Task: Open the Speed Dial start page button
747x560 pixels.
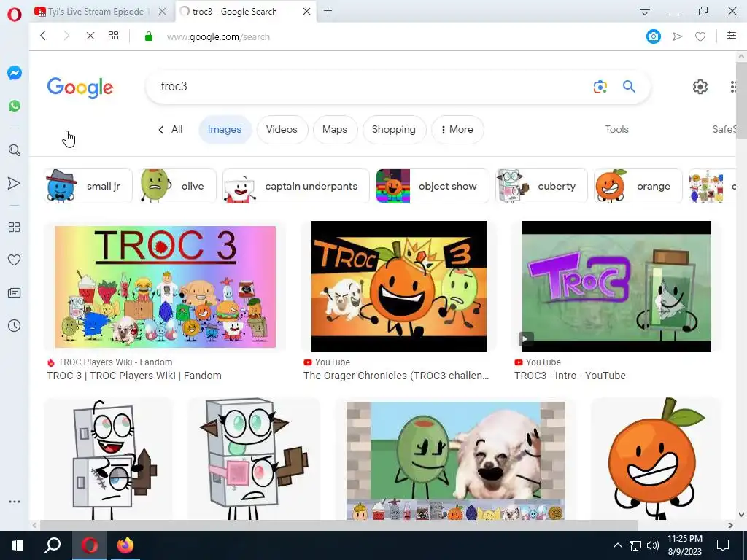Action: (113, 36)
